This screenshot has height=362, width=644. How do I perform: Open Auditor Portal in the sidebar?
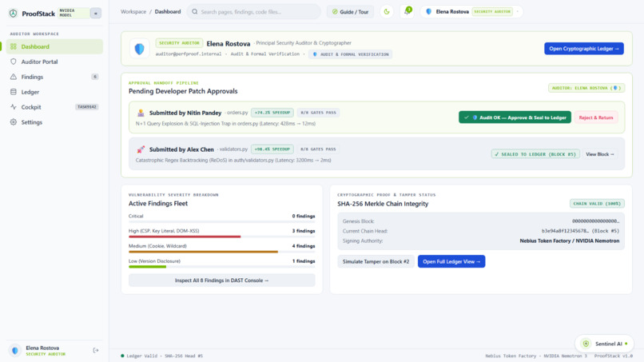[x=54, y=62]
